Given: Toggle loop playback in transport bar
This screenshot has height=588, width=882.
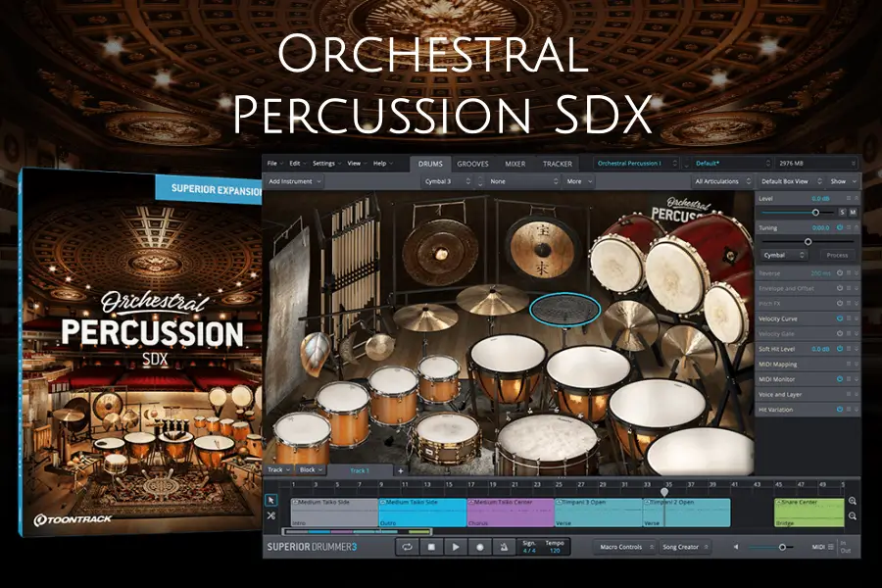Looking at the screenshot, I should [x=408, y=547].
